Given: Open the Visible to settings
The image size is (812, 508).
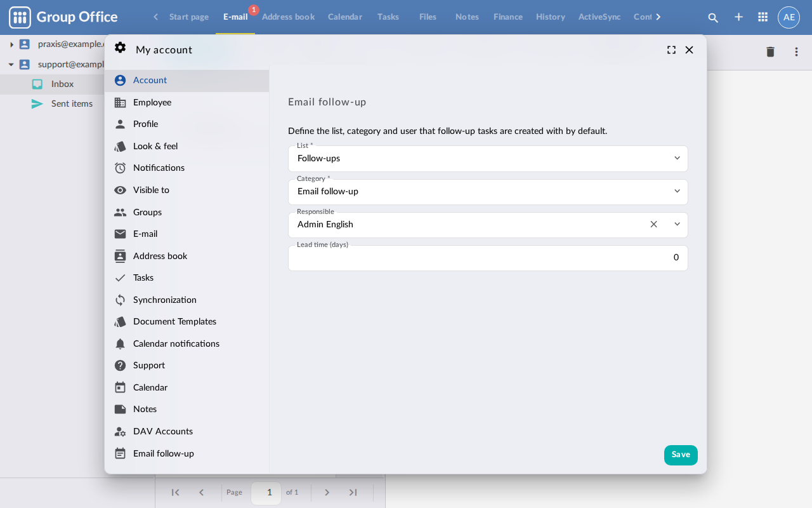Looking at the screenshot, I should [187, 190].
